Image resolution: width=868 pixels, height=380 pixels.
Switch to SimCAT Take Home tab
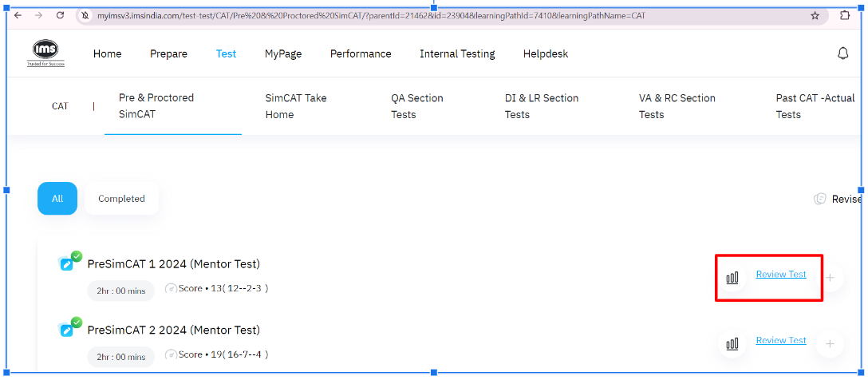(296, 106)
